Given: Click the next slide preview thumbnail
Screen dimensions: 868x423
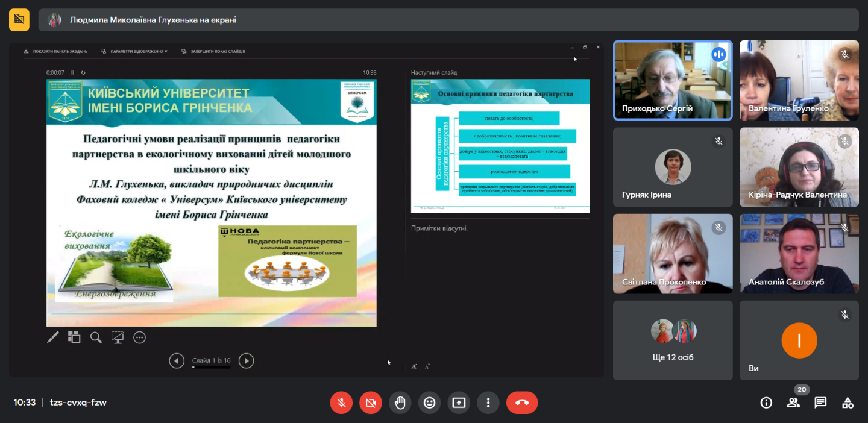Looking at the screenshot, I should [x=500, y=146].
